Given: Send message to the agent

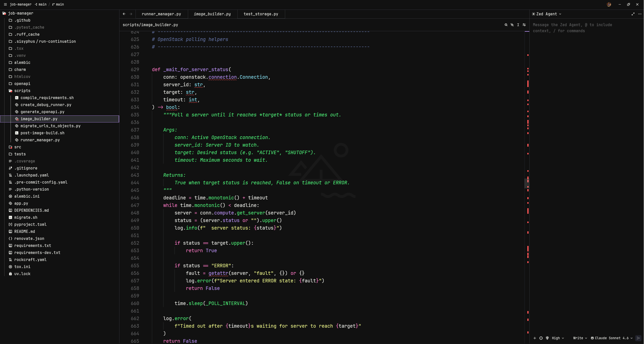Looking at the screenshot, I should [638, 338].
